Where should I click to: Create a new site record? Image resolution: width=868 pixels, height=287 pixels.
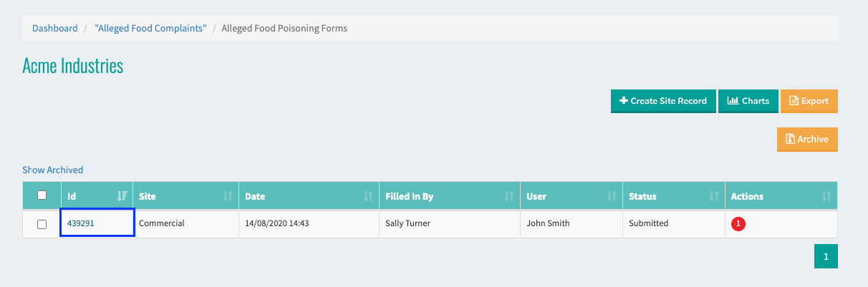coord(663,101)
